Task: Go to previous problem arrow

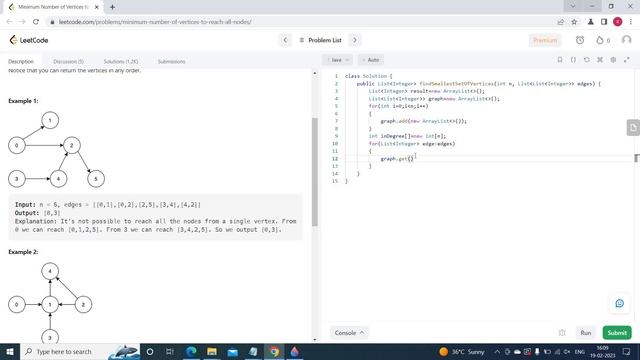Action: [285, 40]
